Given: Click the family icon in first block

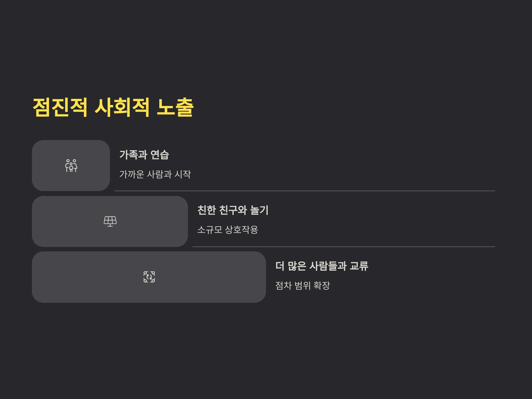Looking at the screenshot, I should click(71, 165).
